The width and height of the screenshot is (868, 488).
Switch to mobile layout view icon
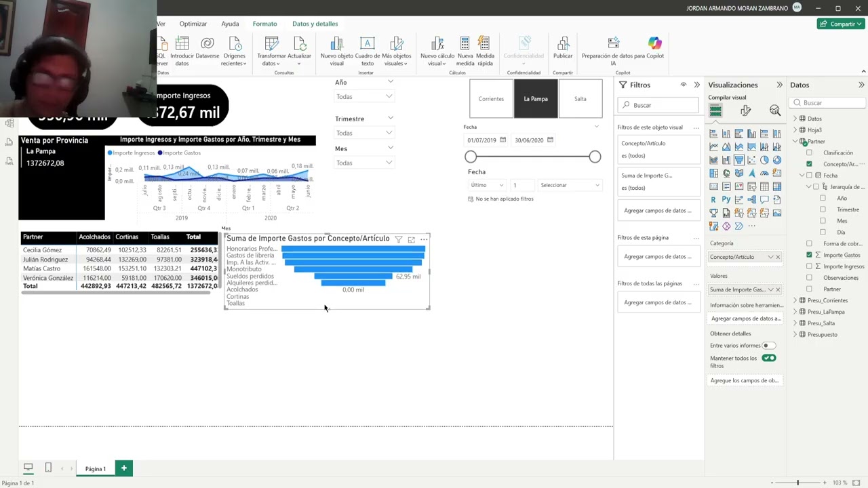(48, 468)
